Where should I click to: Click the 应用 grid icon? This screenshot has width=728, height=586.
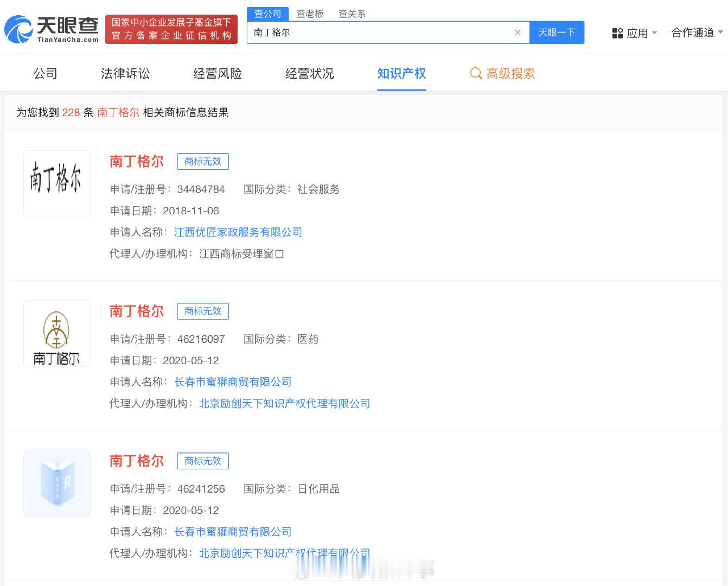click(x=617, y=33)
